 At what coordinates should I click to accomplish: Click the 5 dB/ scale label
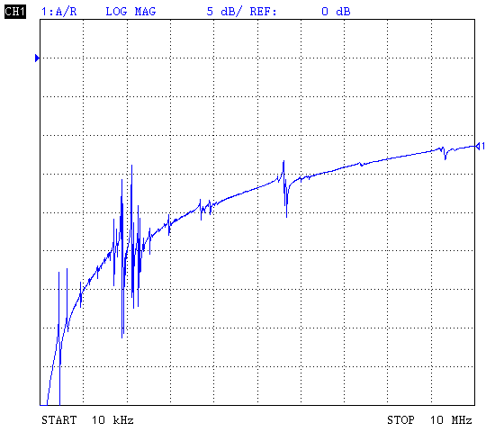click(224, 12)
